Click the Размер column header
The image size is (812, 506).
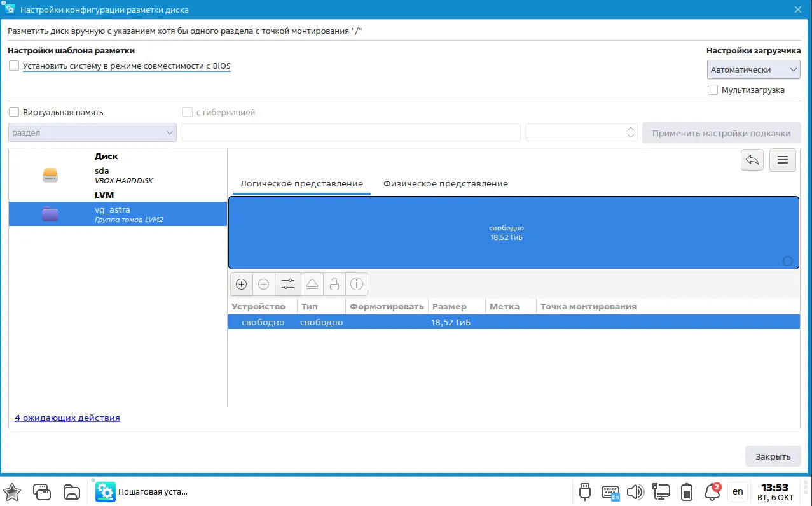click(457, 306)
